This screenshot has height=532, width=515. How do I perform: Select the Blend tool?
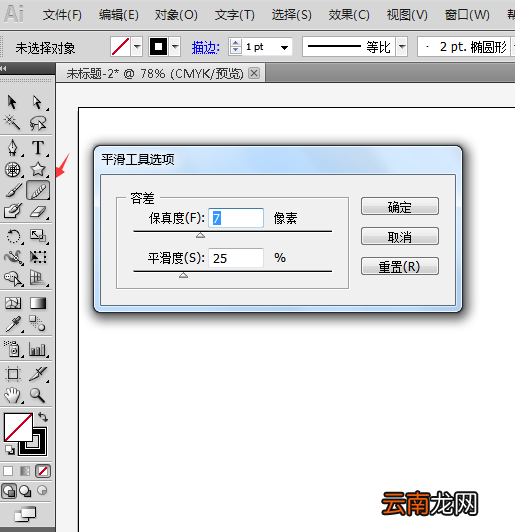click(37, 323)
